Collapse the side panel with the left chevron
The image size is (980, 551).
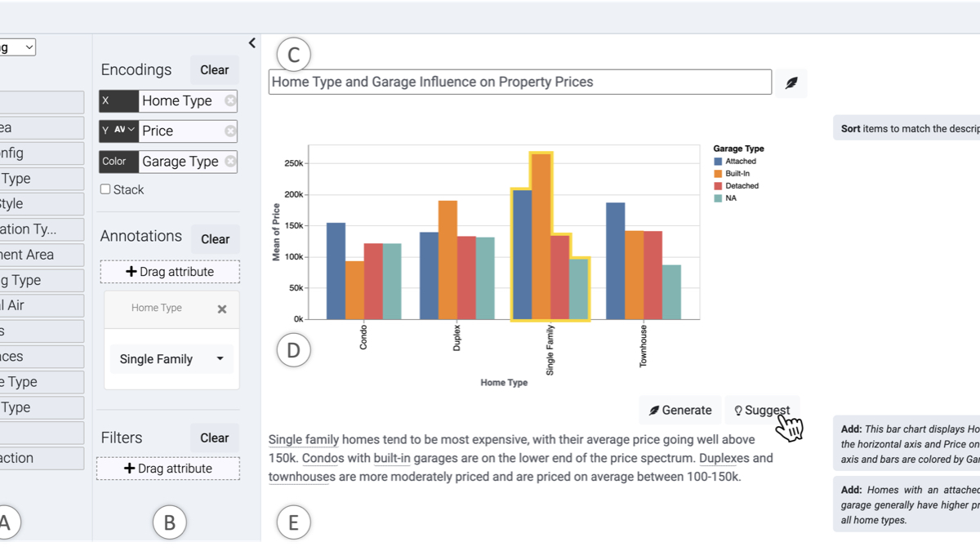point(252,43)
